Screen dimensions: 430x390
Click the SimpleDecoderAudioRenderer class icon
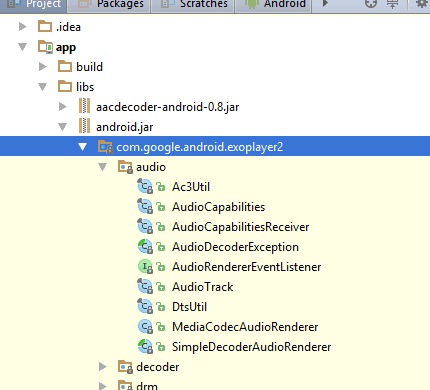click(145, 347)
